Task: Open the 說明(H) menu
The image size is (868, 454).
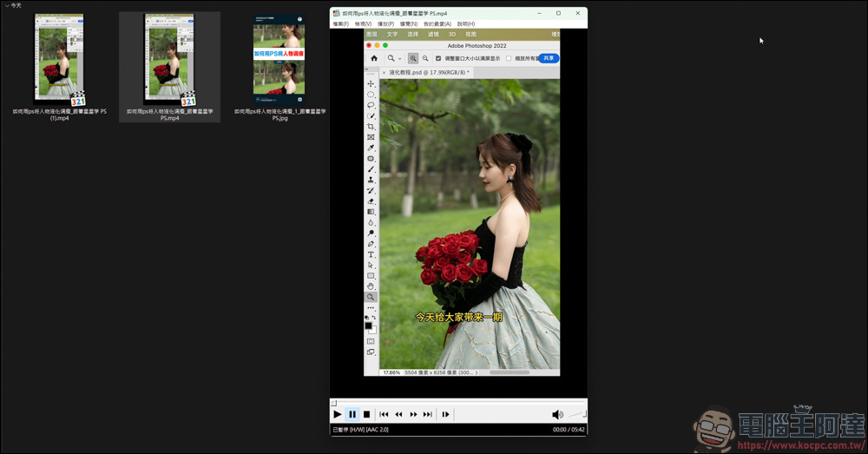Action: tap(466, 24)
